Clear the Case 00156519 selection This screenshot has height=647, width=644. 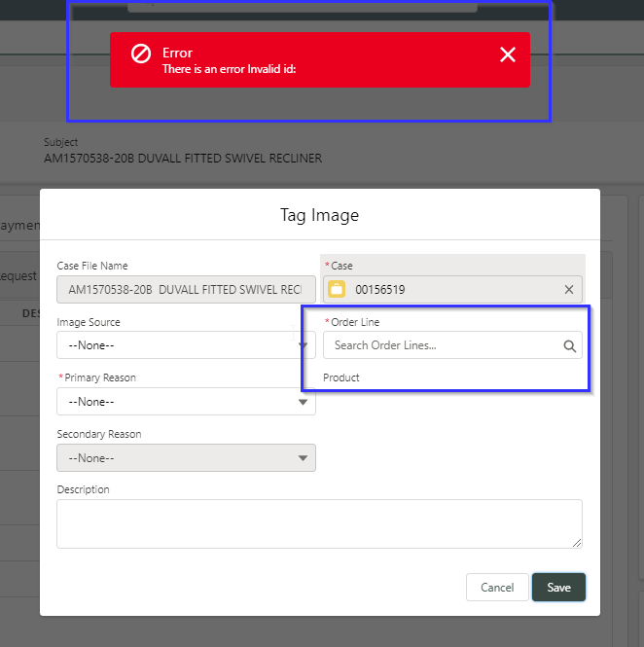(569, 289)
